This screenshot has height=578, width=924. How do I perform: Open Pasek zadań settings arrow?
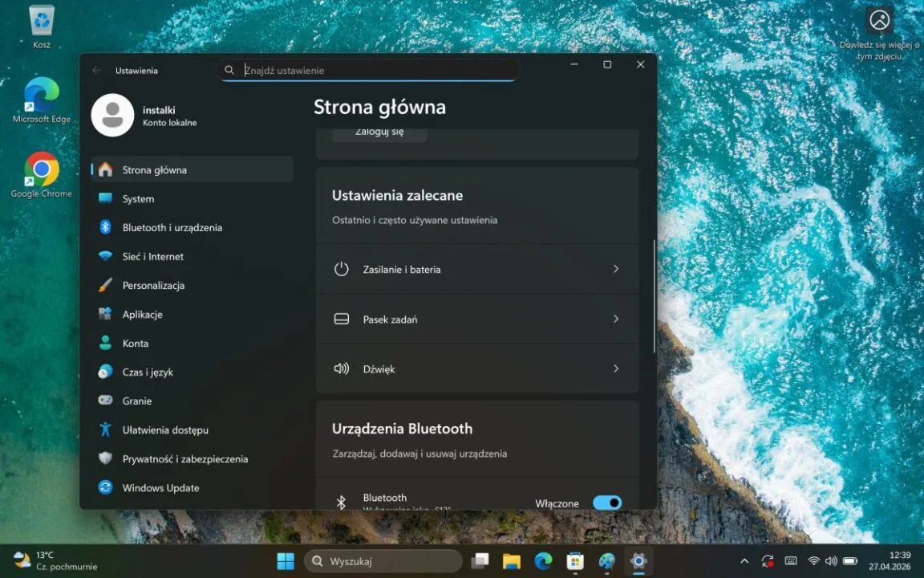click(616, 320)
